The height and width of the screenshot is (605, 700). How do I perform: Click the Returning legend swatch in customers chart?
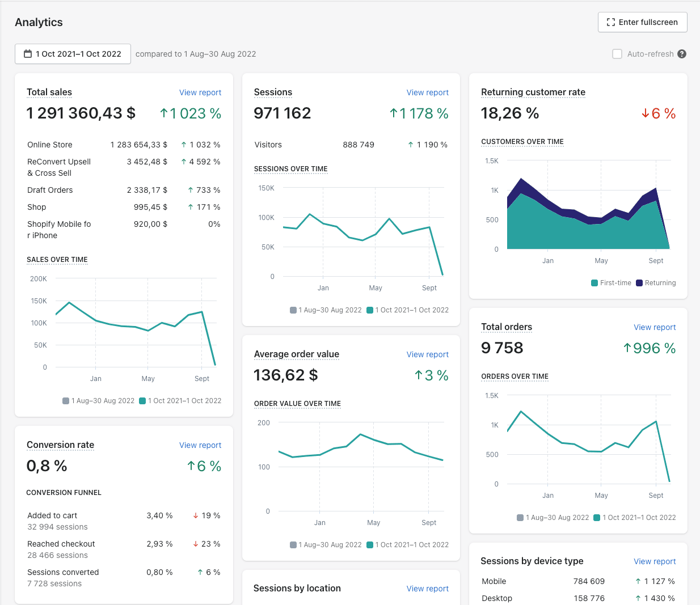639,283
